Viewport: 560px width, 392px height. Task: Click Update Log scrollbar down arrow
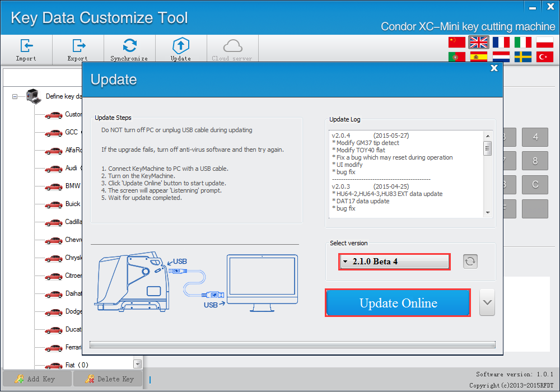(x=488, y=213)
